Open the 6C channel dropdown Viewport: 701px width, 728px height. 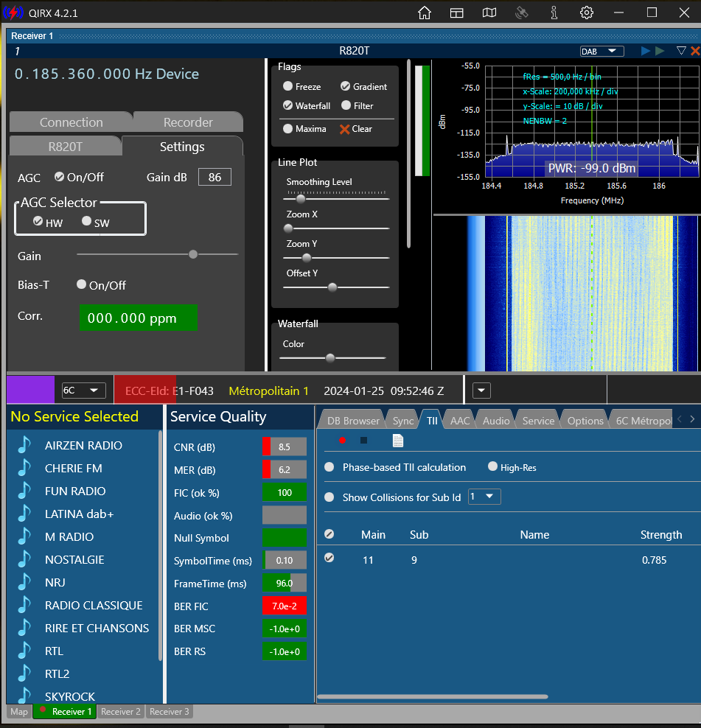tap(83, 391)
